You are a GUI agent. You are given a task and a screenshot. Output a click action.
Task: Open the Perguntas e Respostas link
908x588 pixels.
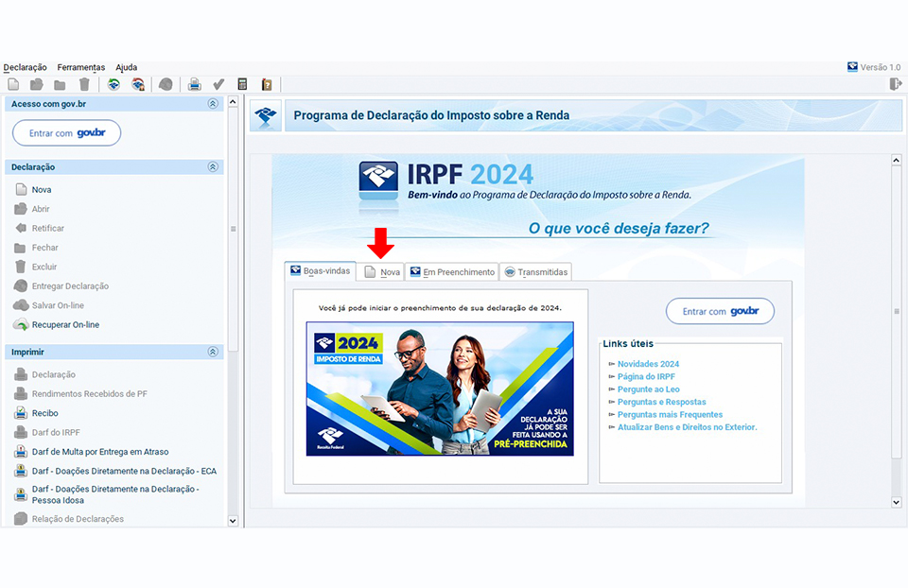[x=662, y=402]
